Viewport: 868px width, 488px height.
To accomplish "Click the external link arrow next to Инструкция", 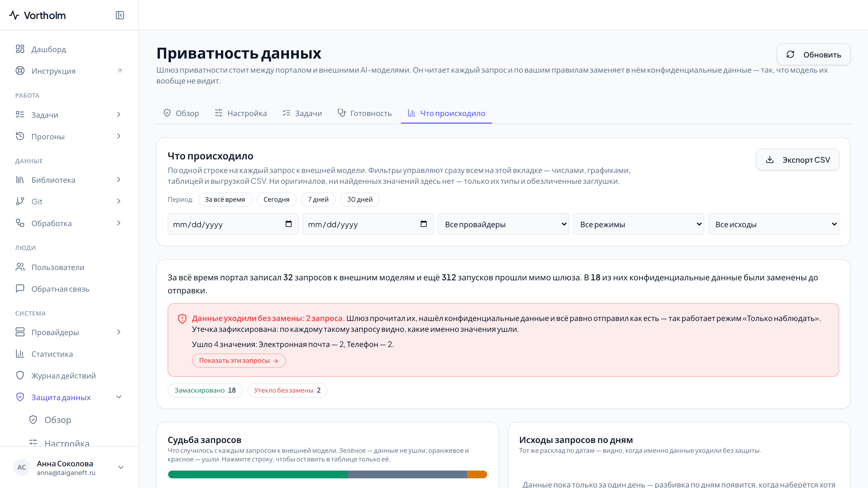I will point(119,71).
